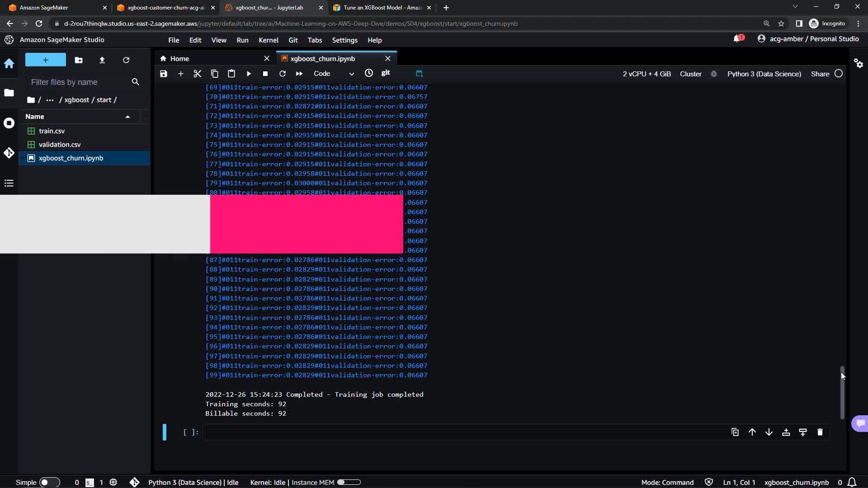868x488 pixels.
Task: Upload files with the upload arrow icon
Action: [102, 60]
